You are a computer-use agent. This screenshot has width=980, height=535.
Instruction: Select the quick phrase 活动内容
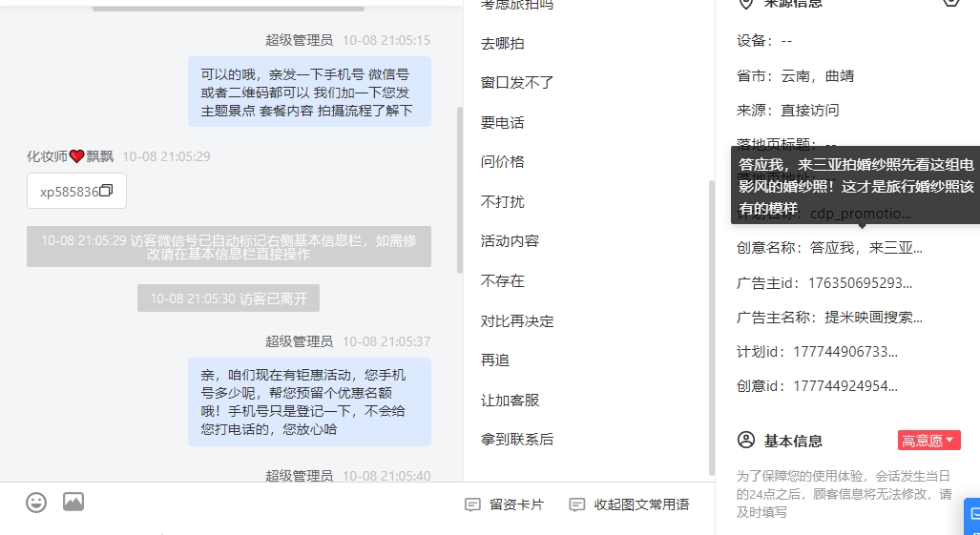point(510,241)
